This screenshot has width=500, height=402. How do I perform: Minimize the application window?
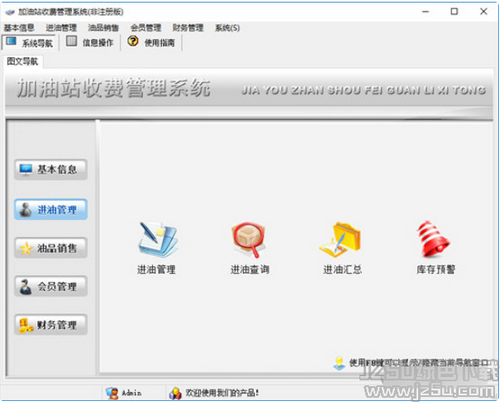[x=425, y=12]
